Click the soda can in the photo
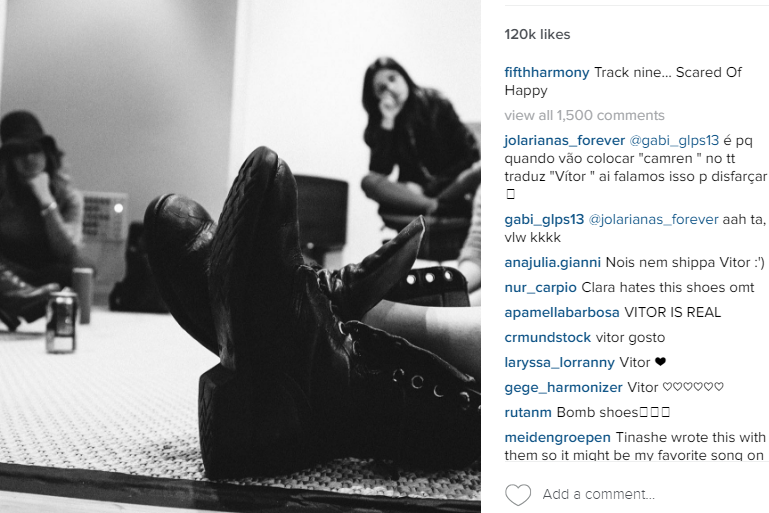 coord(61,321)
